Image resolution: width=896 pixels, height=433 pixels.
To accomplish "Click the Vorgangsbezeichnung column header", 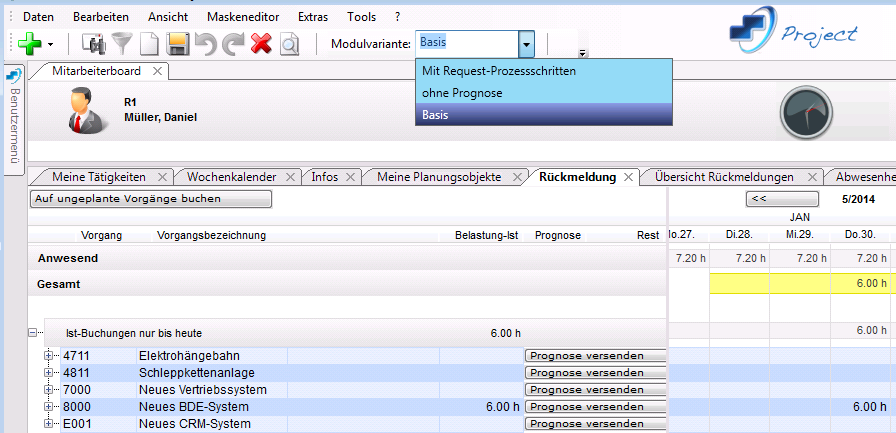I will pos(211,235).
